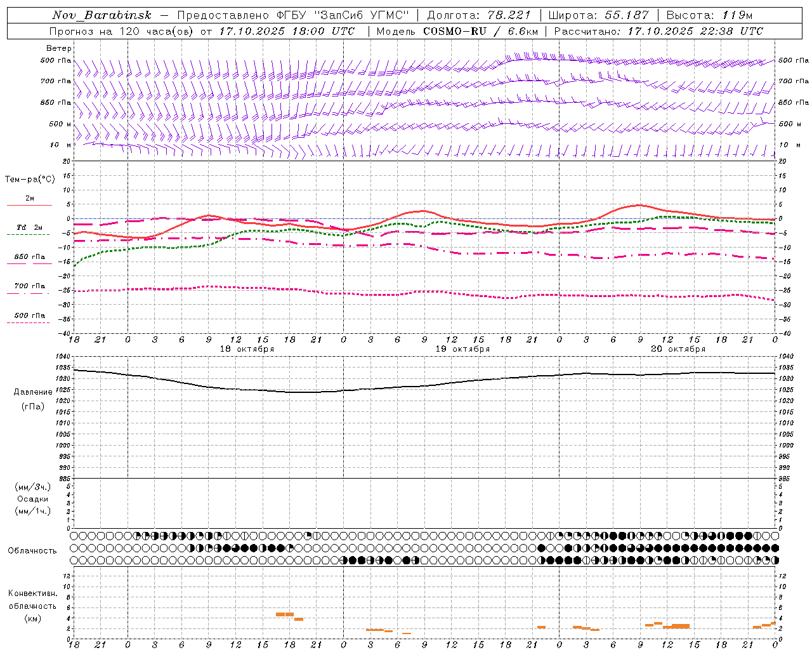This screenshot has height=650, width=812.
Task: Click the Td 2м dew point legend entry
Action: coord(30,227)
